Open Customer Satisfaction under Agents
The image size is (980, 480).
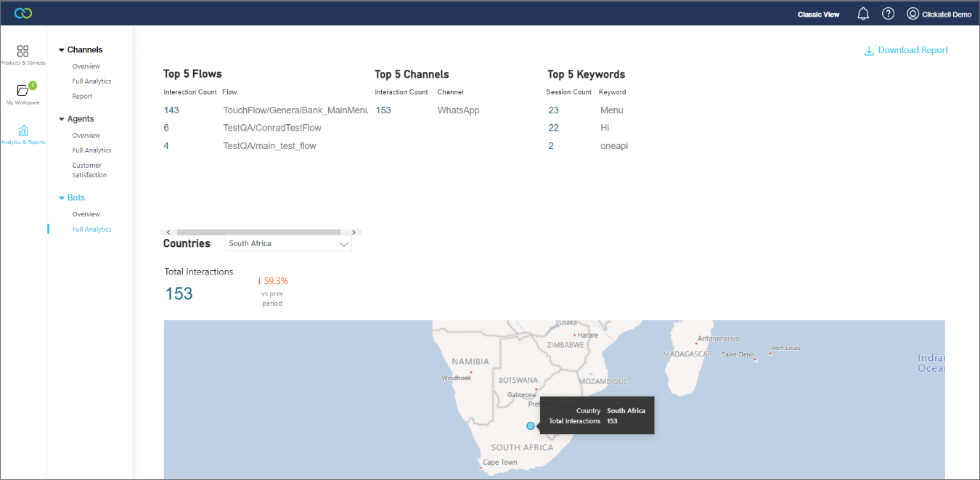pyautogui.click(x=89, y=170)
